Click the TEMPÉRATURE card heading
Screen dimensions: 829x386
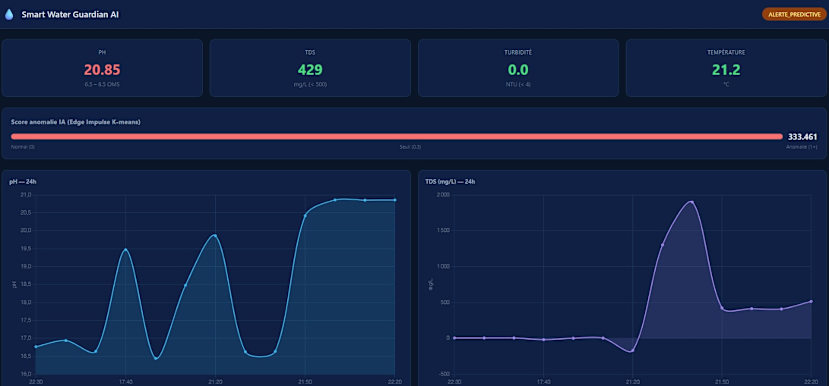click(726, 52)
